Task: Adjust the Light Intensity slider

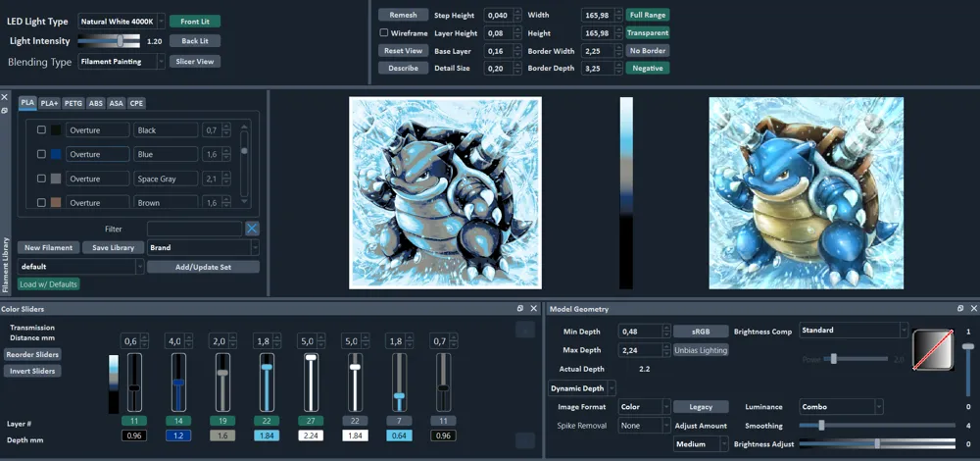Action: coord(109,40)
